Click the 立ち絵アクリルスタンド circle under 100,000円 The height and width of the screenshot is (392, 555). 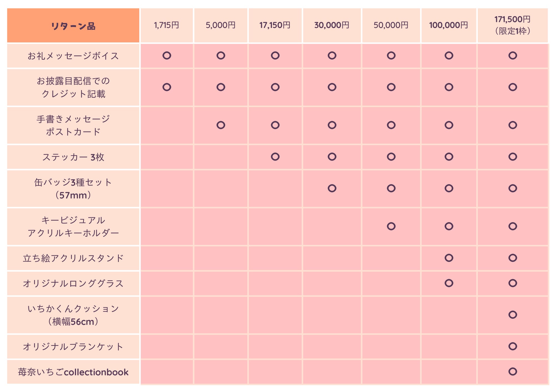(449, 258)
